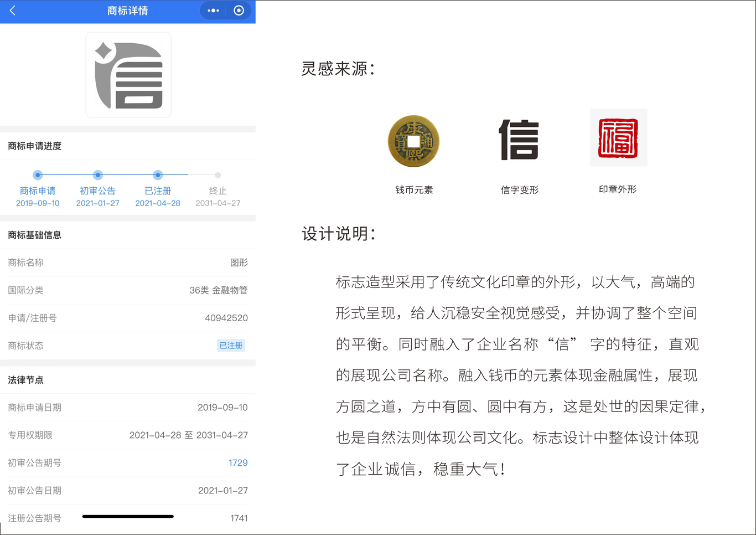Select the 已注册 progress step dot

tap(158, 175)
